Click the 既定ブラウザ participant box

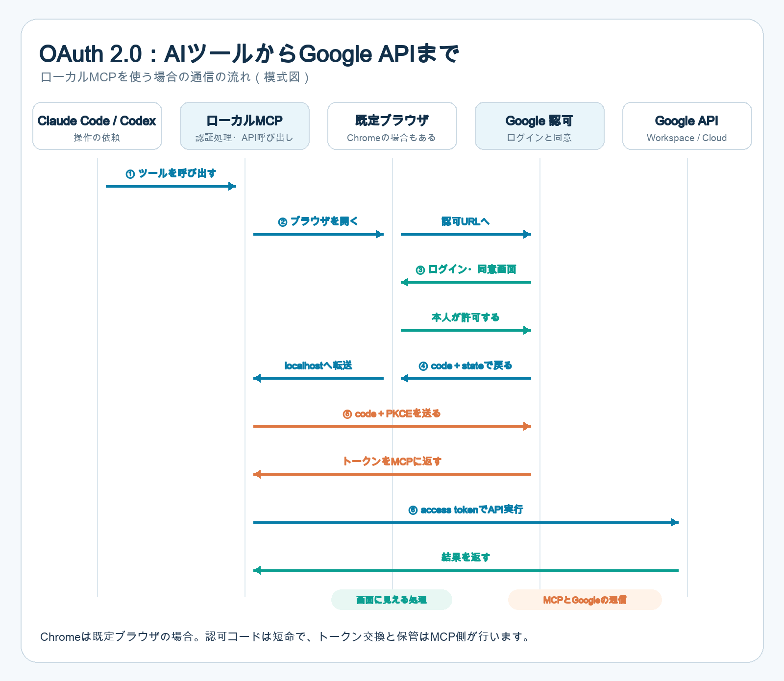(x=392, y=126)
